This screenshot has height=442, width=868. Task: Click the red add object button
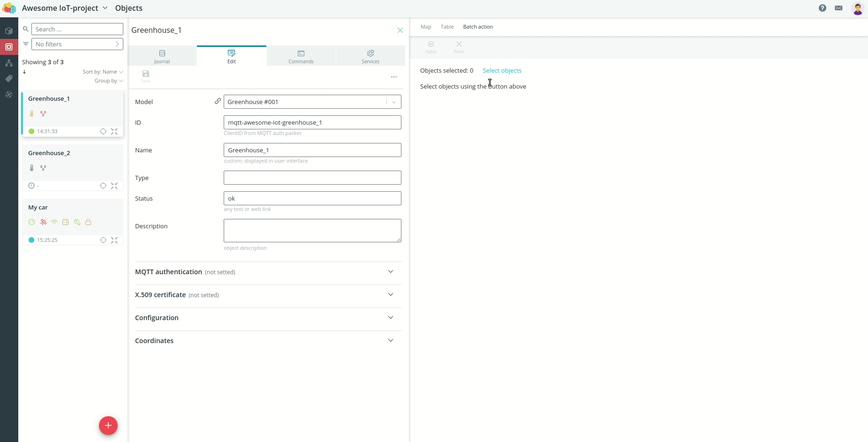pos(108,426)
